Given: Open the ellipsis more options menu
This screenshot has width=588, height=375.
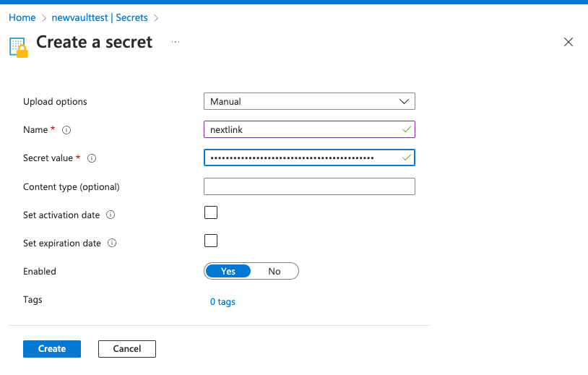Looking at the screenshot, I should pyautogui.click(x=176, y=43).
